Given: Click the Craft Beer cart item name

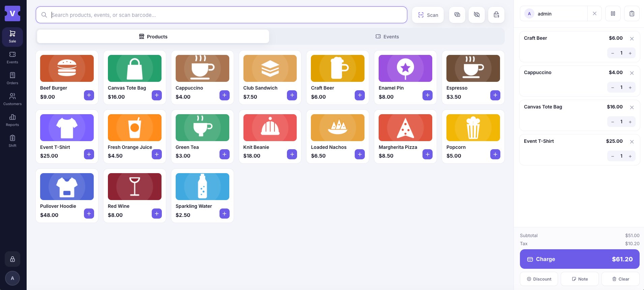Looking at the screenshot, I should tap(535, 38).
